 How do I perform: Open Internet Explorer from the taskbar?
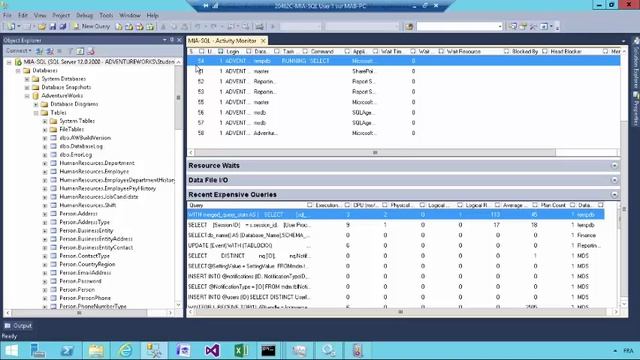coord(125,350)
